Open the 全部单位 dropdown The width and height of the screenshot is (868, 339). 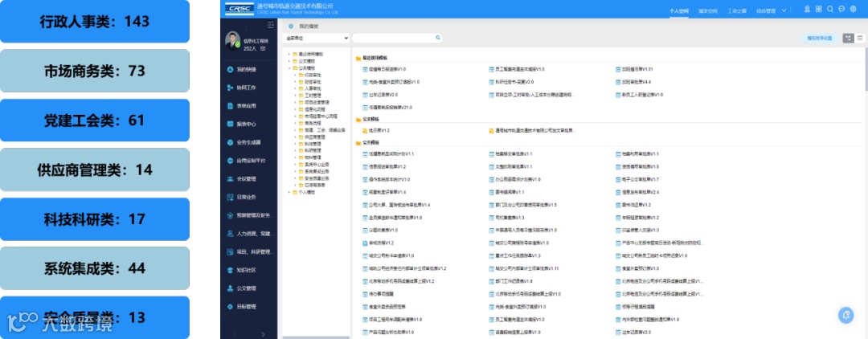pos(317,39)
